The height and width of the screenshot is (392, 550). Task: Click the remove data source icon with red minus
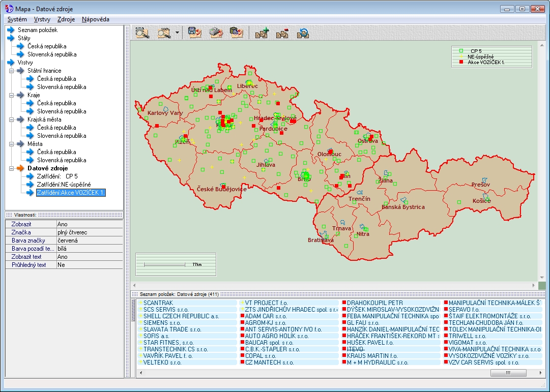coord(282,33)
